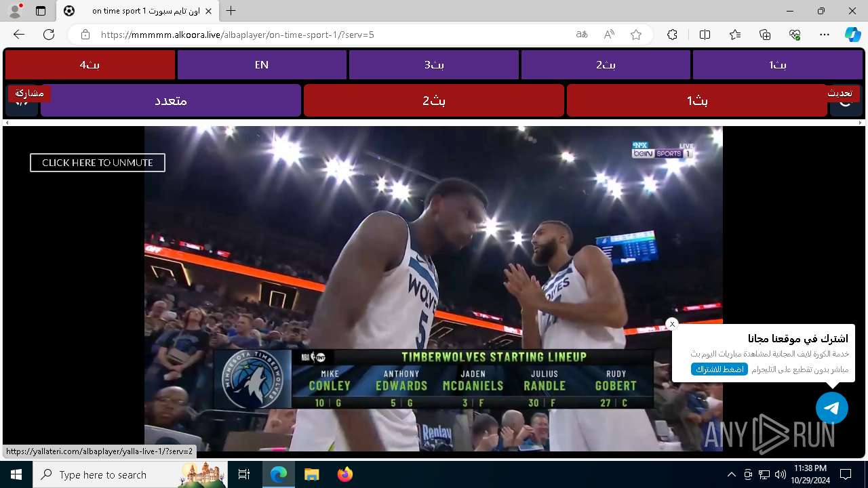Open Task View on taskbar
868x488 pixels.
(x=244, y=474)
